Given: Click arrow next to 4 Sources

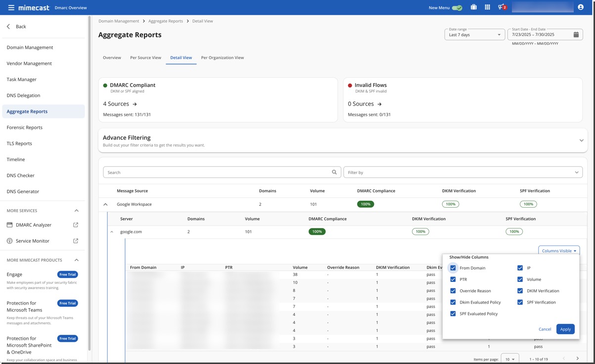Looking at the screenshot, I should pos(135,104).
